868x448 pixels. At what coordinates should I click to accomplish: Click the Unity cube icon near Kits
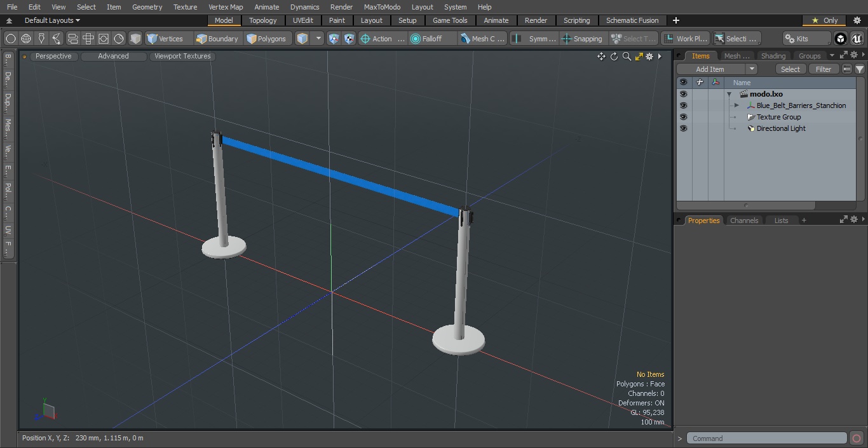pyautogui.click(x=841, y=39)
